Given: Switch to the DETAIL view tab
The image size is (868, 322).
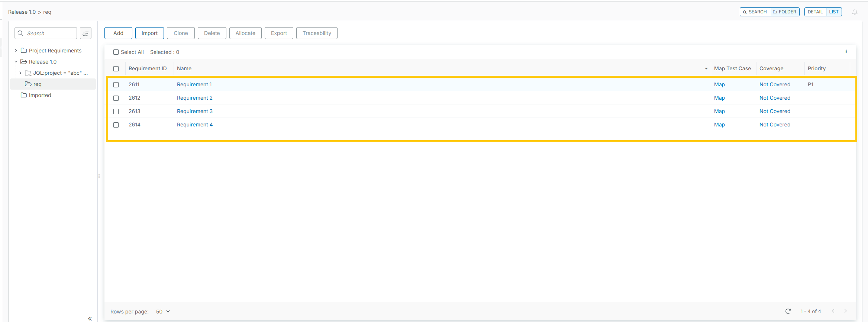Looking at the screenshot, I should pos(815,12).
